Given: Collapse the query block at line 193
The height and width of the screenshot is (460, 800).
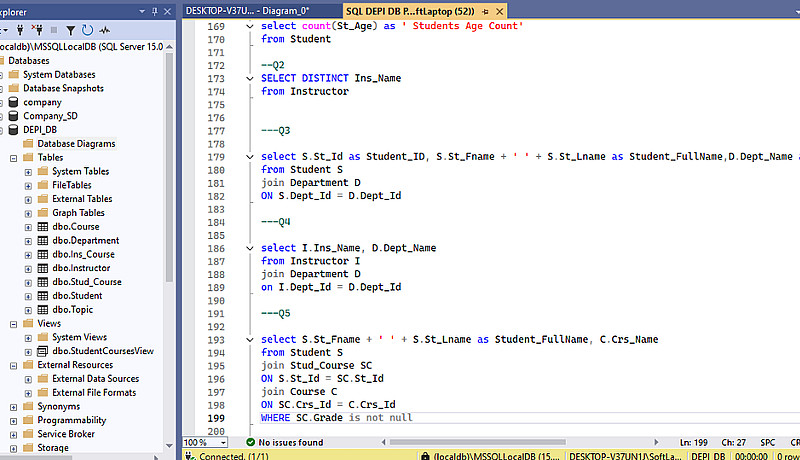Looking at the screenshot, I should click(249, 340).
